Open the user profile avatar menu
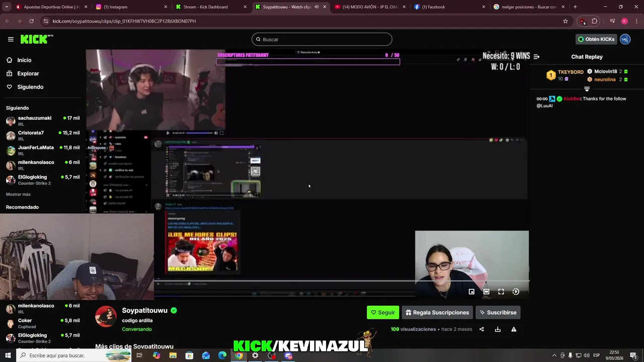Image resolution: width=644 pixels, height=362 pixels. [625, 39]
